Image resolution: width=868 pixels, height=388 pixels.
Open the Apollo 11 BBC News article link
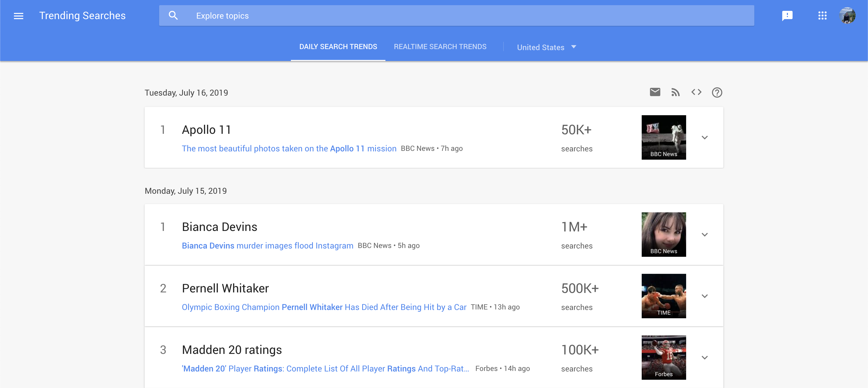pyautogui.click(x=289, y=149)
